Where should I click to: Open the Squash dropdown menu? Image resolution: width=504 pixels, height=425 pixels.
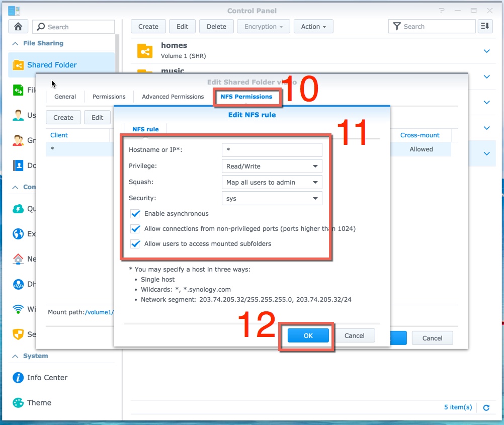point(272,182)
